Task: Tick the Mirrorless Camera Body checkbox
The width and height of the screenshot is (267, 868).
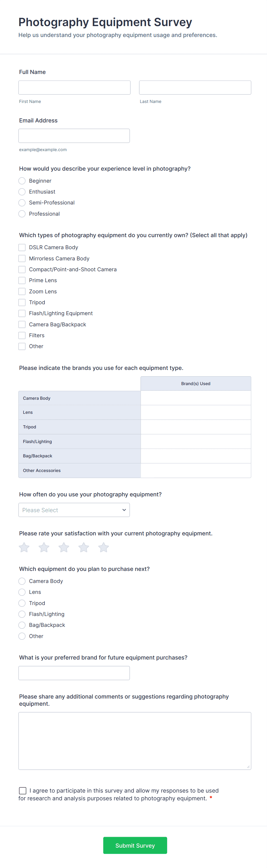Action: (x=22, y=258)
